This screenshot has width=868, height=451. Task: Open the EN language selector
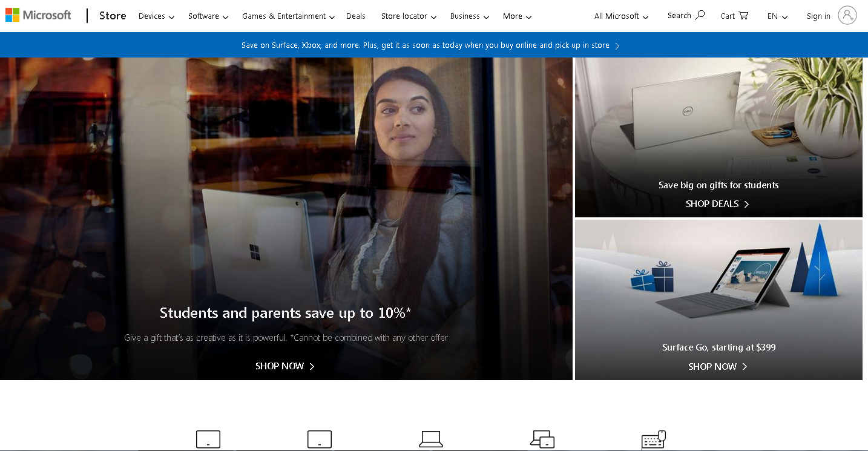pos(777,16)
